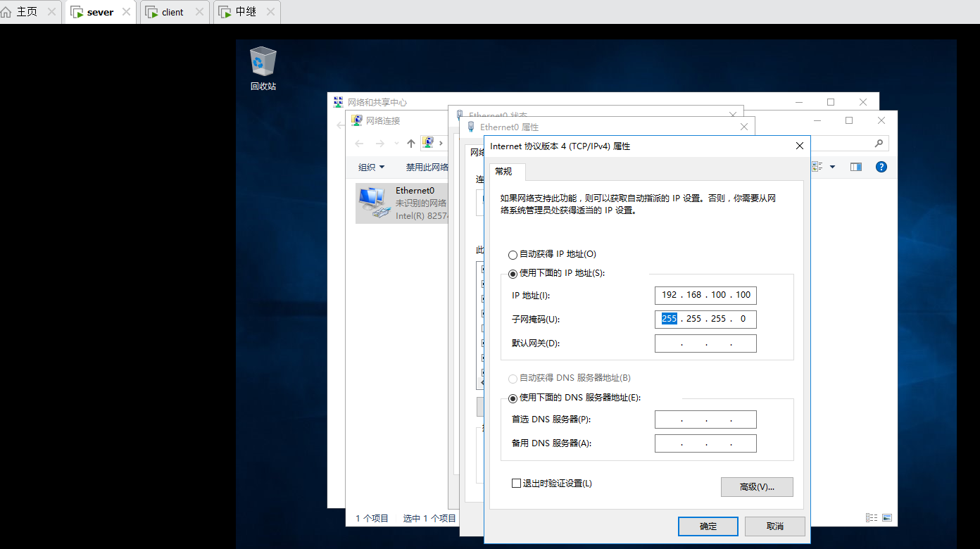
Task: Maximize the 网络和共享中心 window
Action: pyautogui.click(x=831, y=102)
